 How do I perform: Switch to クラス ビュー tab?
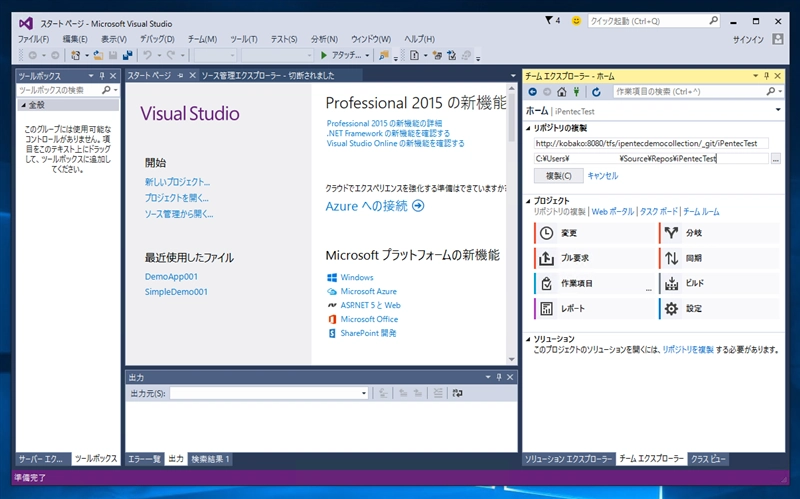pos(708,459)
